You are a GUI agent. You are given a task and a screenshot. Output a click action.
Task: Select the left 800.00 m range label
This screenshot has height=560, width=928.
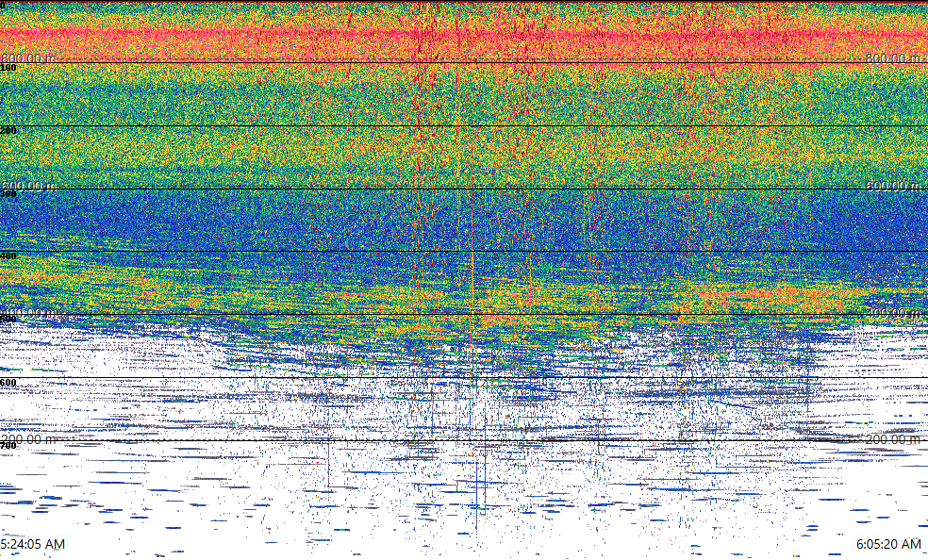(28, 58)
